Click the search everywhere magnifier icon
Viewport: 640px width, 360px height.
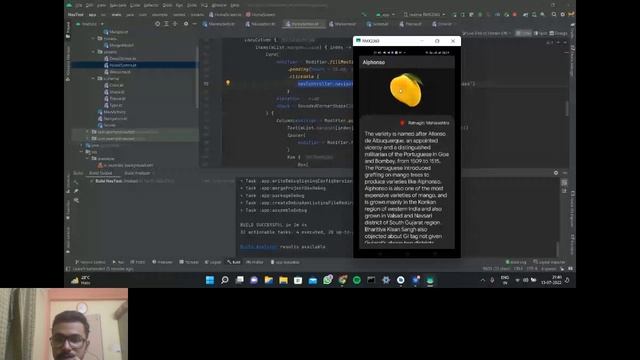pyautogui.click(x=553, y=14)
